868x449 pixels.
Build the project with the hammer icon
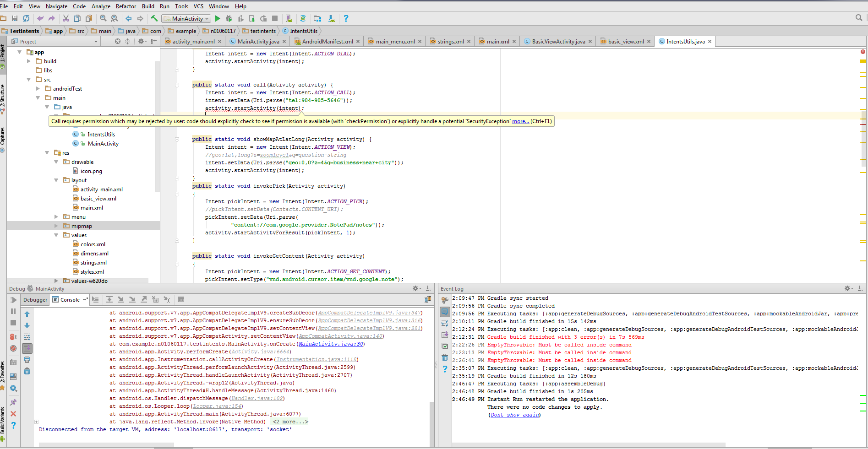click(155, 18)
